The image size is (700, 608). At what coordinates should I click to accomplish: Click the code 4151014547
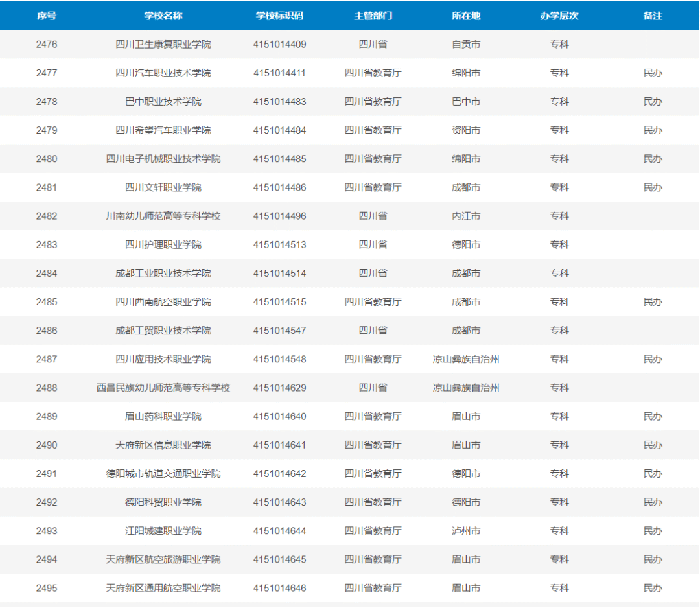(x=279, y=331)
